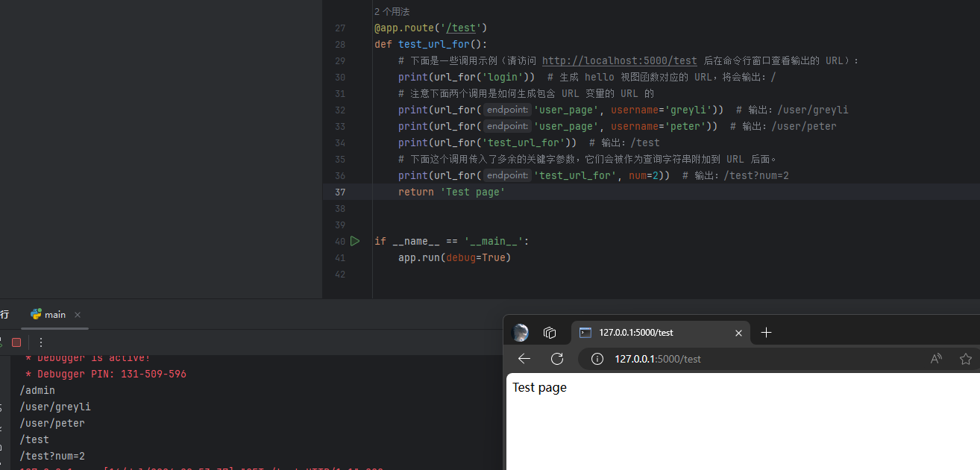Refresh the browser page
The width and height of the screenshot is (980, 470).
click(x=557, y=359)
